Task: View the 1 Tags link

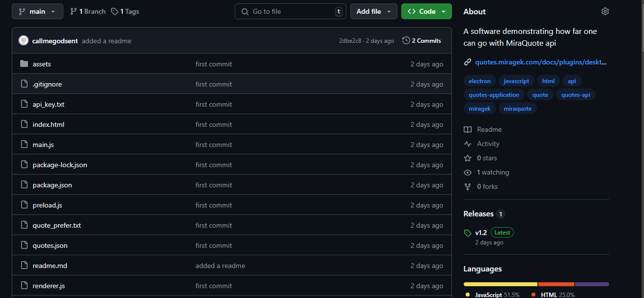Action: [x=125, y=11]
